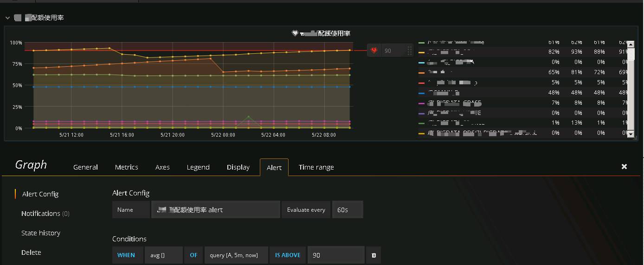Edit the condition threshold value 90
Screen dimensions: 644x265
[x=336, y=255]
